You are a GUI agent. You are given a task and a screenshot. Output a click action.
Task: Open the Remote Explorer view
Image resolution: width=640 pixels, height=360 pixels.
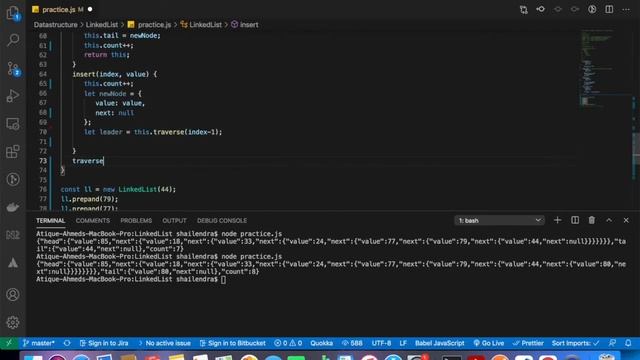[x=13, y=124]
